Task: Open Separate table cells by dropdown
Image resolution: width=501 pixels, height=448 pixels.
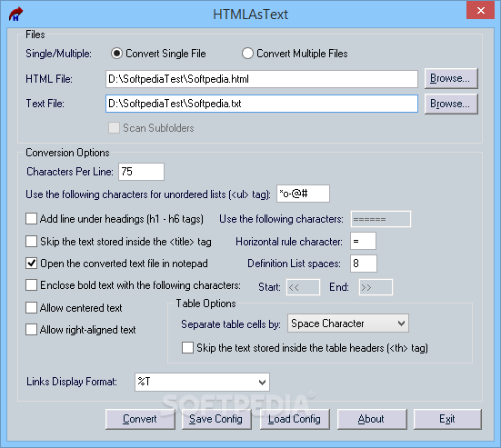Action: pyautogui.click(x=348, y=324)
